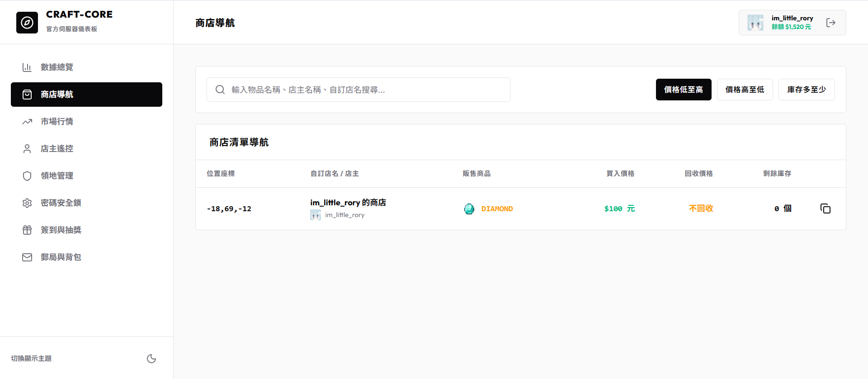Click the shield icon for 領地管理
Viewport: 868px width, 379px height.
pos(27,176)
